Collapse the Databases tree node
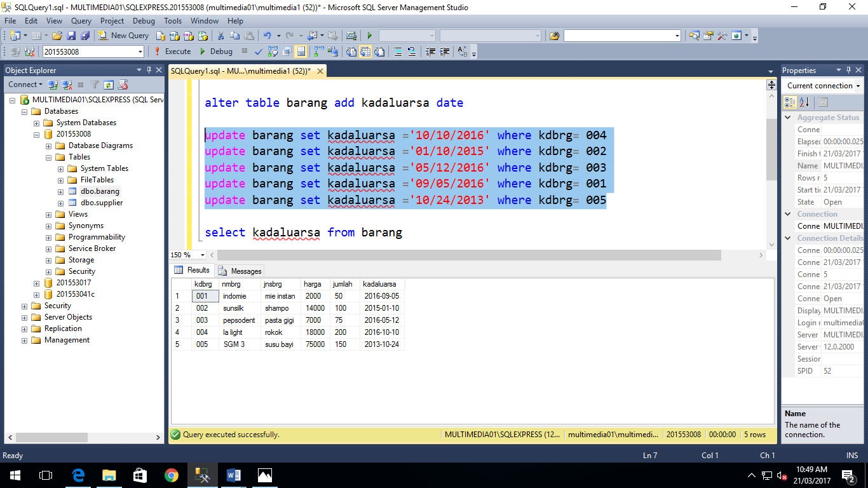 pos(25,111)
